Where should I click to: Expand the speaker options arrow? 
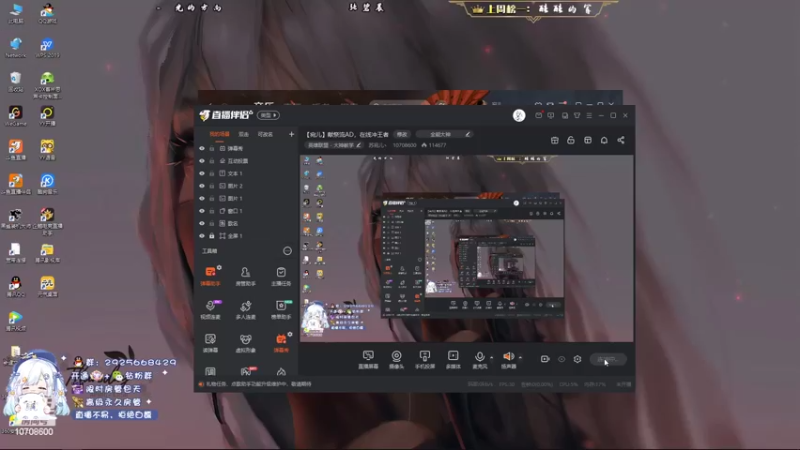(x=520, y=358)
